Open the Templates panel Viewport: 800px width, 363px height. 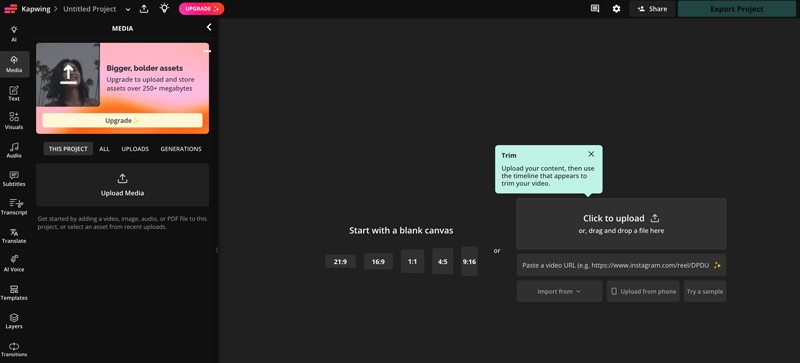coord(14,293)
